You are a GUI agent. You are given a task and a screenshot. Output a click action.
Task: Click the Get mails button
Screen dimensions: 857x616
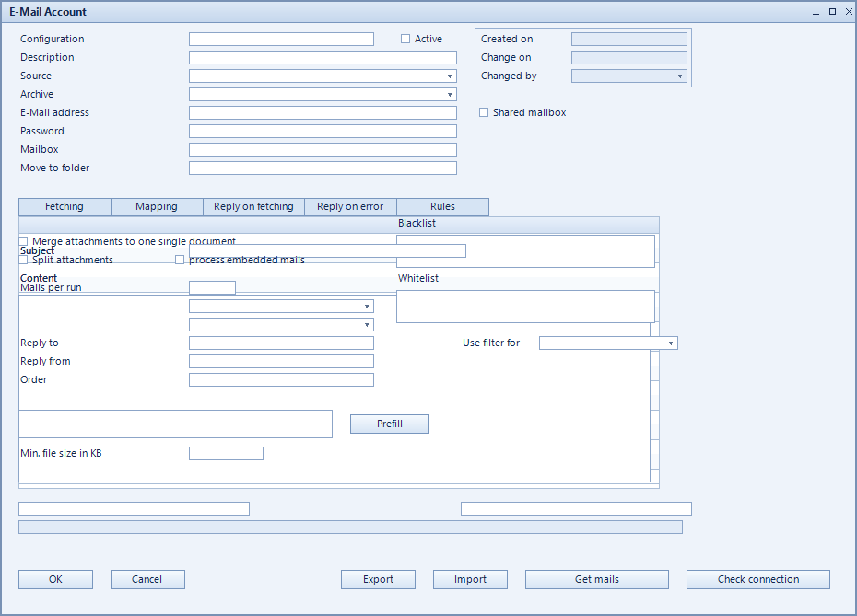point(597,579)
